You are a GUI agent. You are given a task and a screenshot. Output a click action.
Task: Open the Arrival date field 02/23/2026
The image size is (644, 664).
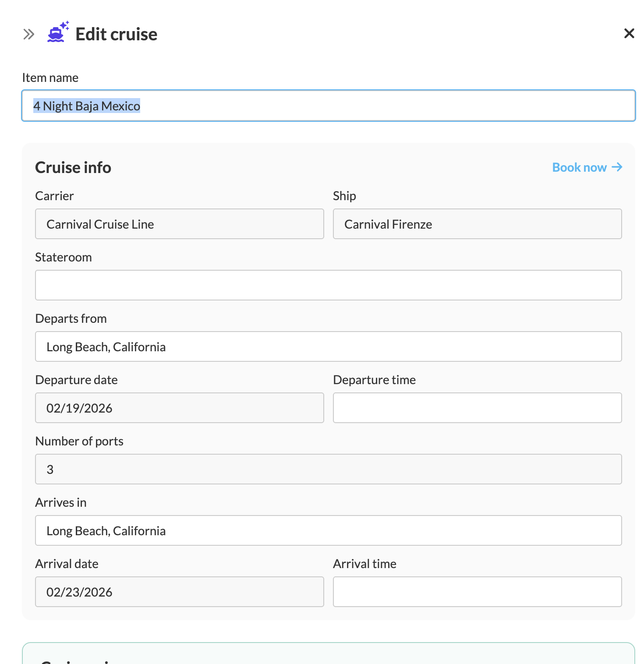pos(179,592)
